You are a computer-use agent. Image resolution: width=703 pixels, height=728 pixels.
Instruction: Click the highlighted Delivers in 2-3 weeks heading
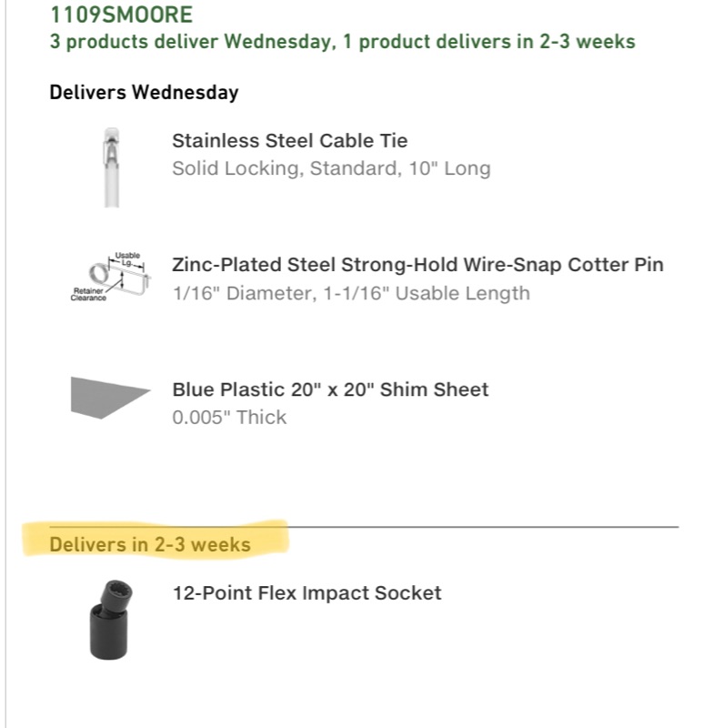tap(150, 544)
